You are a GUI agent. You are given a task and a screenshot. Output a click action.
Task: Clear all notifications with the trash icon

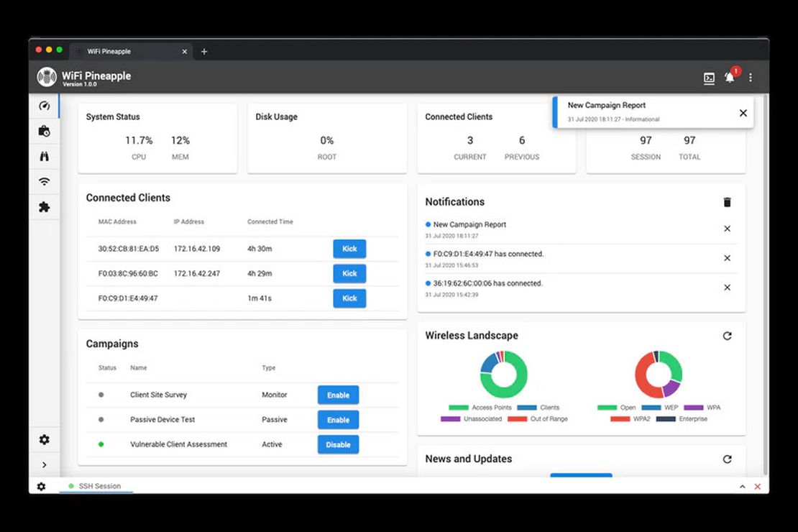tap(727, 202)
